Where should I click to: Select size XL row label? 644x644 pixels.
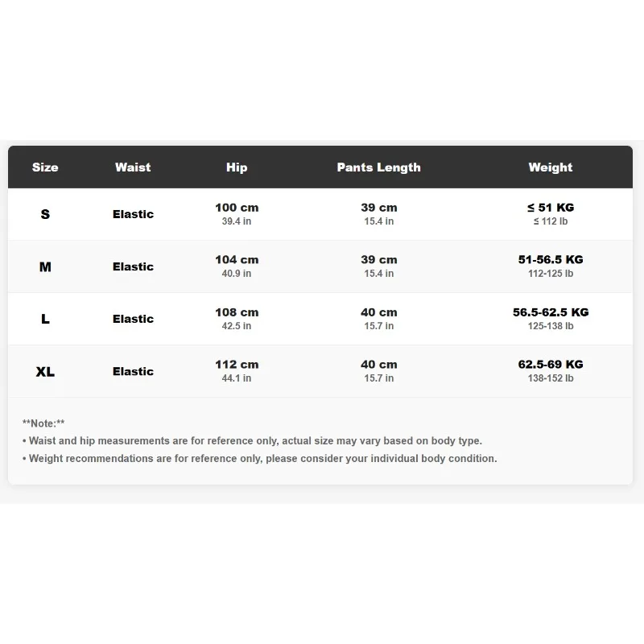[45, 371]
